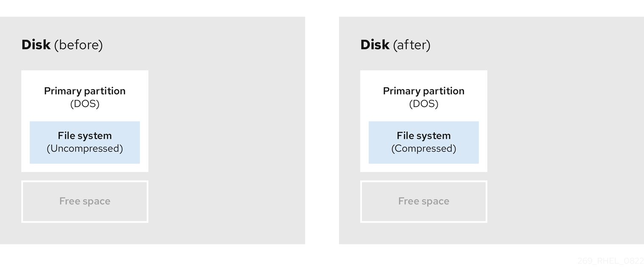
Task: Click the '(DOS)' text in after partition
Action: [424, 104]
